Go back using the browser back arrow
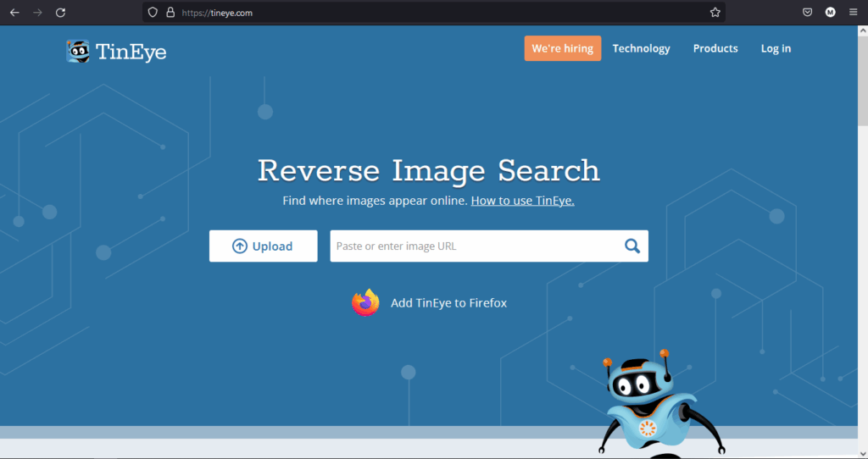Image resolution: width=868 pixels, height=459 pixels. click(15, 12)
